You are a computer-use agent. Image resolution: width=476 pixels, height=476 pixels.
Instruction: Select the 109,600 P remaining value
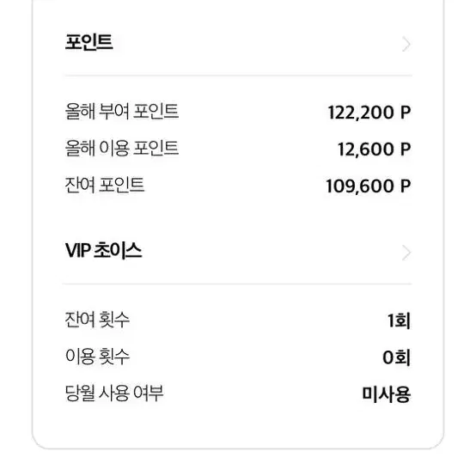pos(369,186)
